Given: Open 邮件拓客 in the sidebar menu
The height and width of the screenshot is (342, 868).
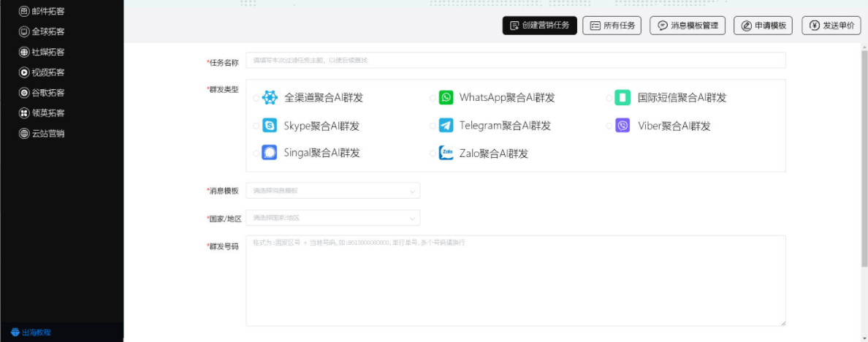Looking at the screenshot, I should (42, 11).
